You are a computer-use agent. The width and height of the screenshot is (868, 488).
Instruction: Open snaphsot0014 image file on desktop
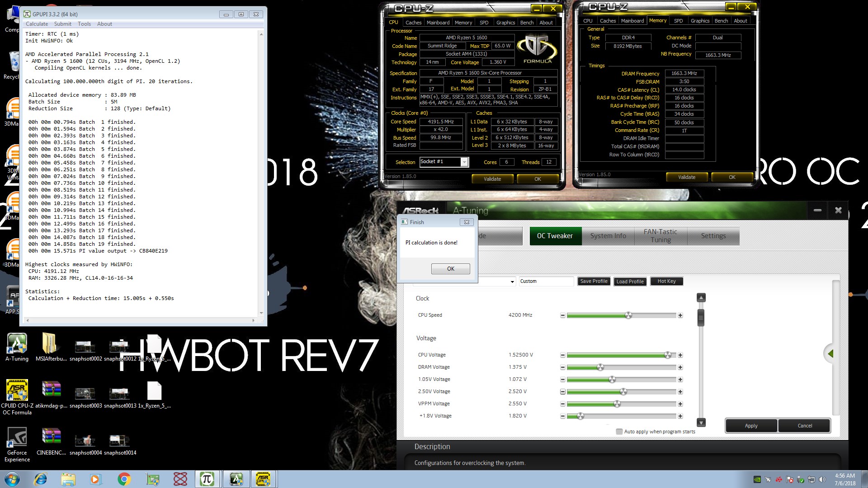[x=120, y=444]
